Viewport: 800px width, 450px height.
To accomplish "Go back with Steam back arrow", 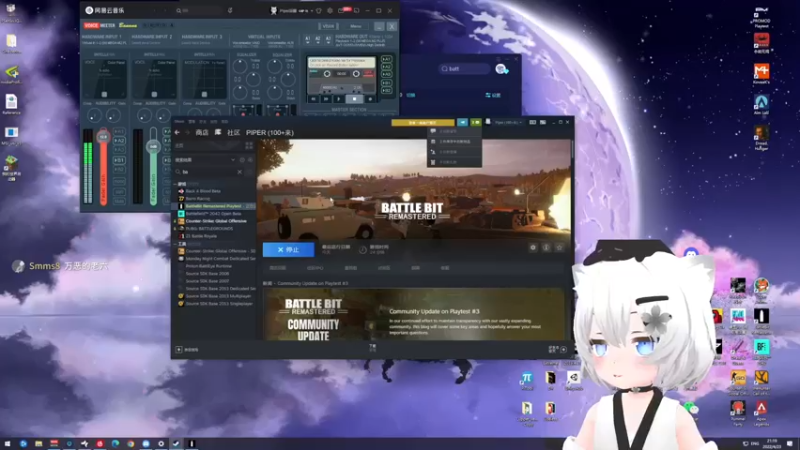I will (x=177, y=133).
